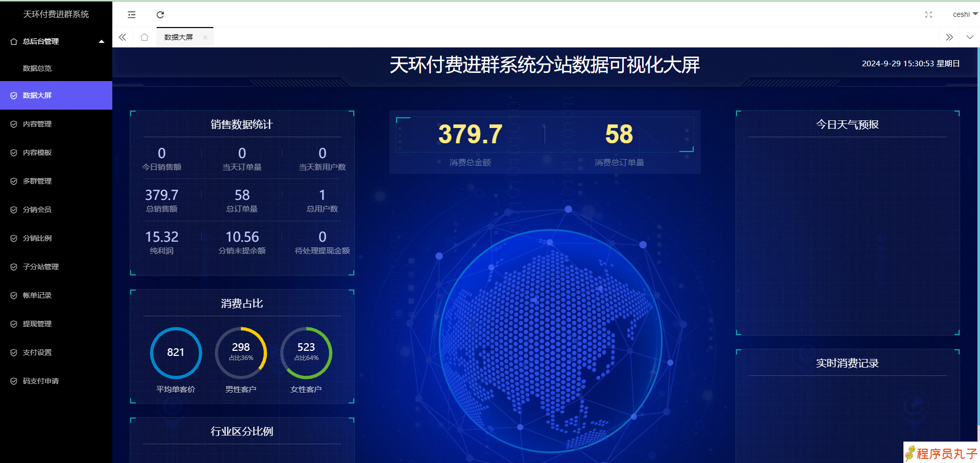Screen dimensions: 980x463
Task: Click the shield icon beside 子分站管理
Action: tap(14, 267)
